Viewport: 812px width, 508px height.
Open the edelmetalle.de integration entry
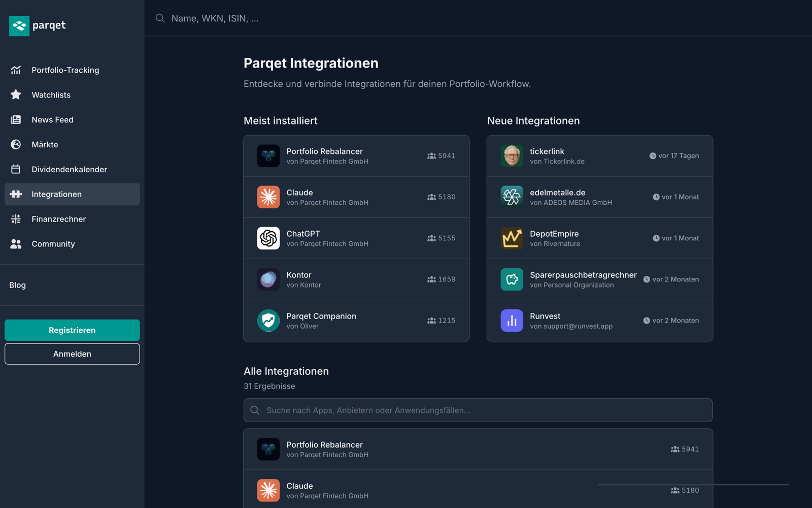click(600, 197)
